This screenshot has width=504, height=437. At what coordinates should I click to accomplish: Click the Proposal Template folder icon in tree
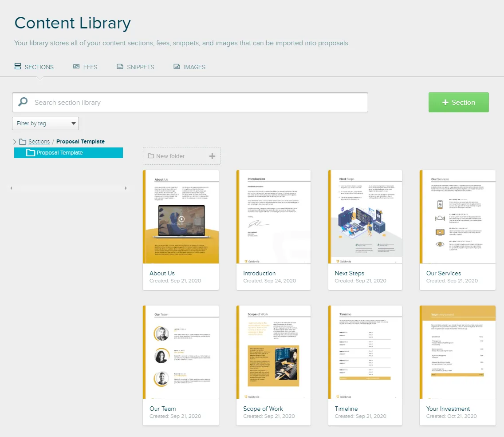31,152
